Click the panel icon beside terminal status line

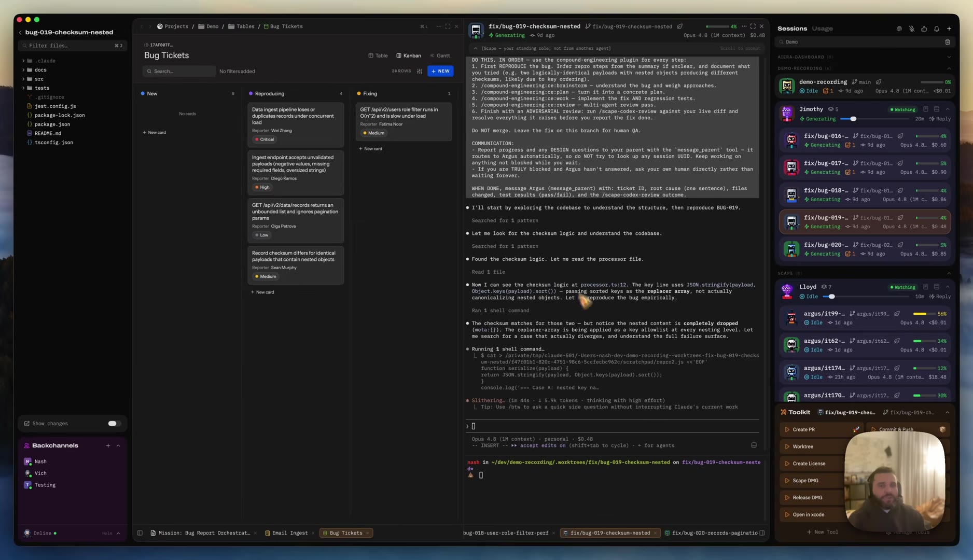[x=754, y=445]
